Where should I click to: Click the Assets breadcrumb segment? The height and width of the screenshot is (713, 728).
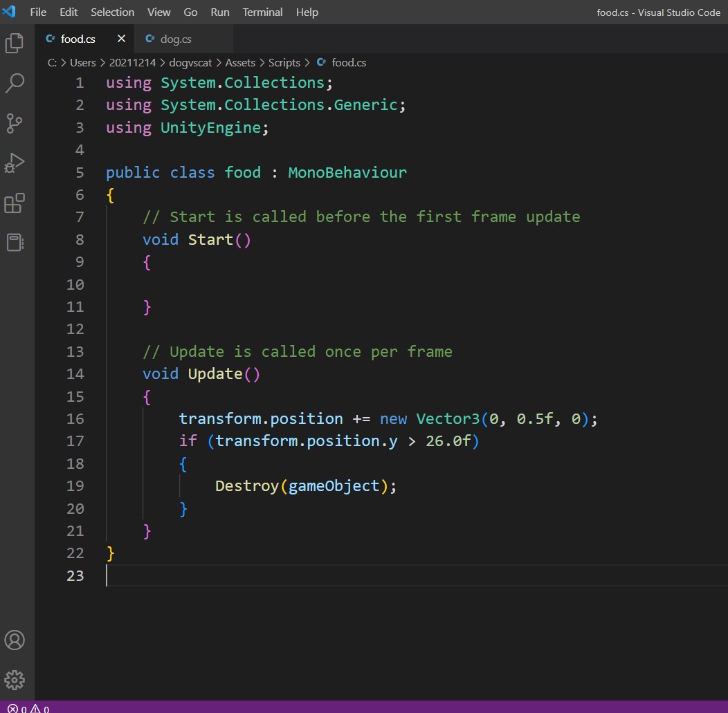(x=240, y=63)
